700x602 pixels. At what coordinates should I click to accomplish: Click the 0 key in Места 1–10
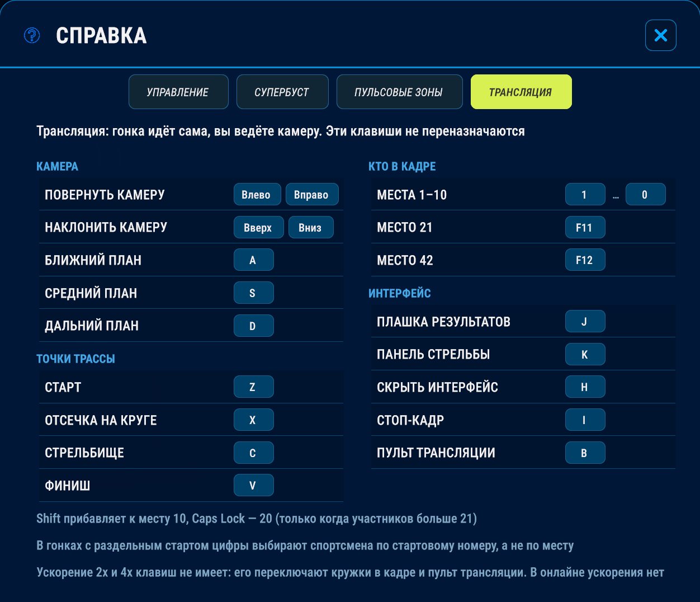[x=645, y=195]
